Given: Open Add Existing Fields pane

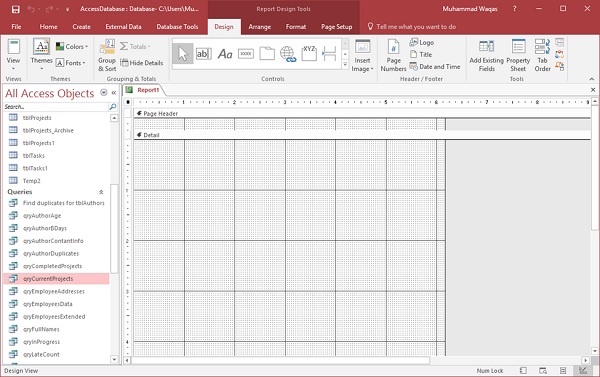Looking at the screenshot, I should tap(486, 56).
